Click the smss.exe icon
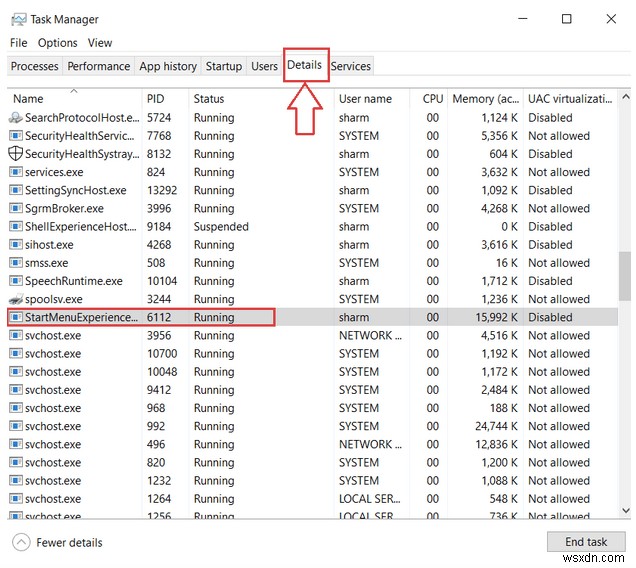 (x=15, y=263)
